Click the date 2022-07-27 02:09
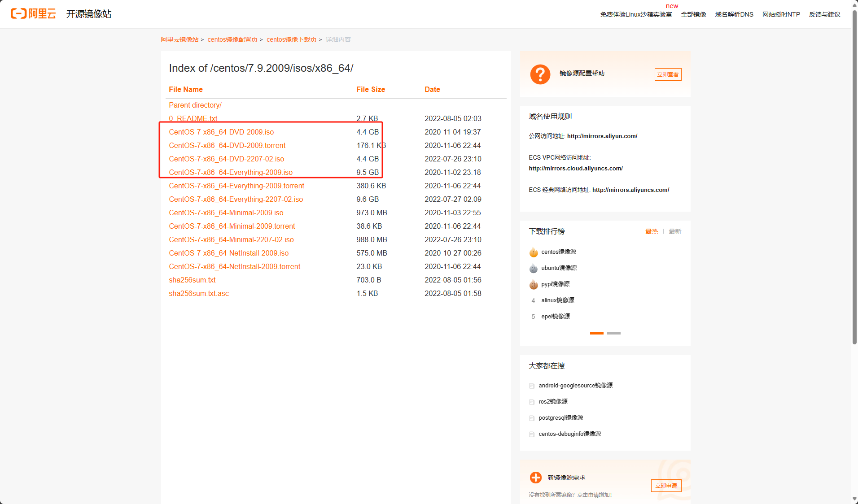Viewport: 858px width, 504px height. click(453, 199)
